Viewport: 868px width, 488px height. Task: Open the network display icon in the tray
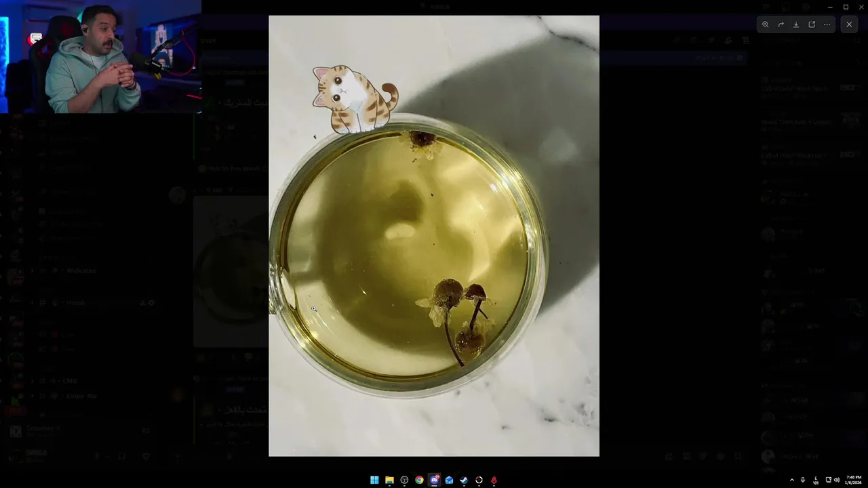pyautogui.click(x=828, y=480)
